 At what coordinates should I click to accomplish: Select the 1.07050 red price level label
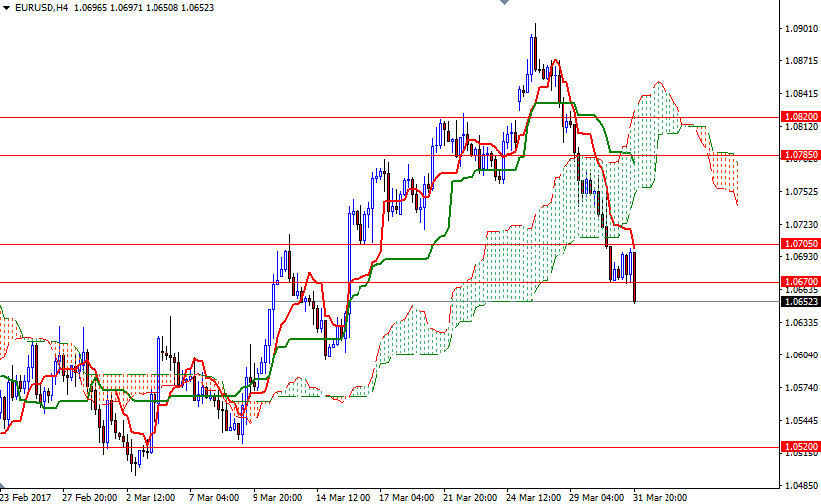[800, 244]
